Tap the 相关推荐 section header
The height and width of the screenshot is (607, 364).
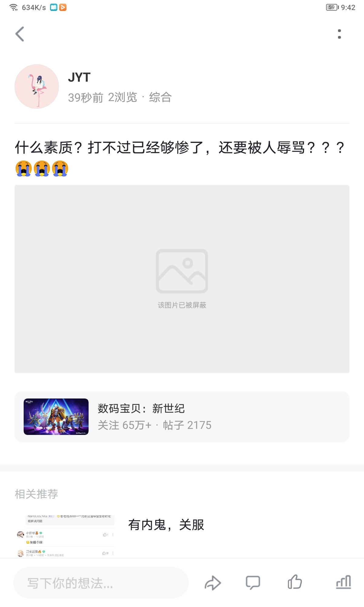pos(36,494)
